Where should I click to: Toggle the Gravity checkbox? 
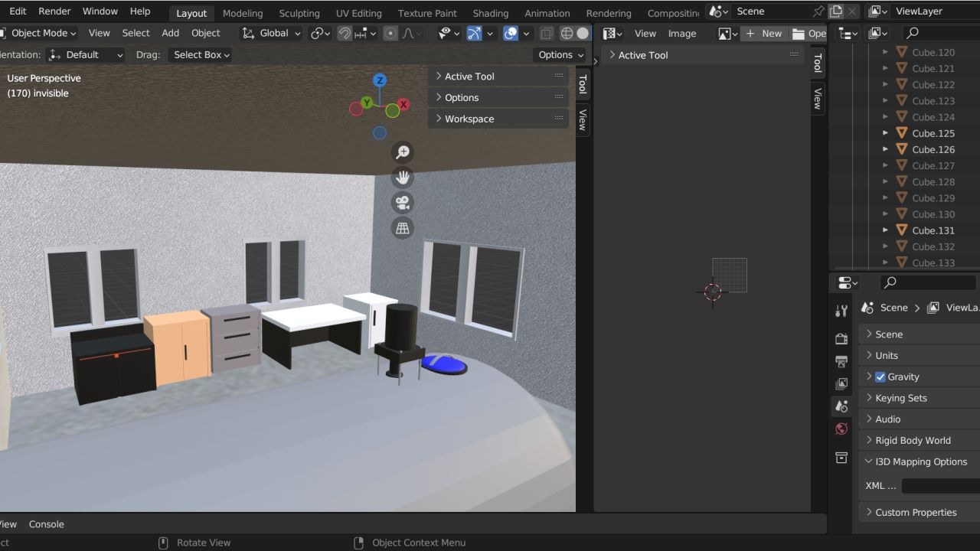tap(880, 377)
